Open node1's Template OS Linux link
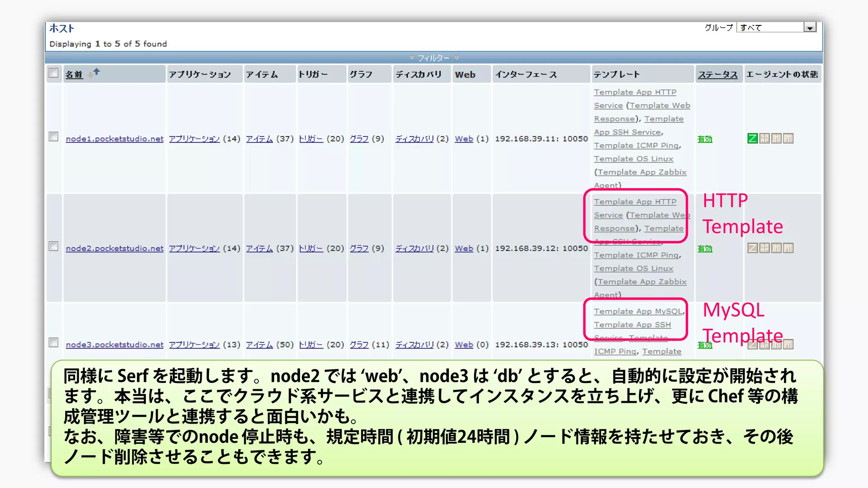 click(x=634, y=158)
